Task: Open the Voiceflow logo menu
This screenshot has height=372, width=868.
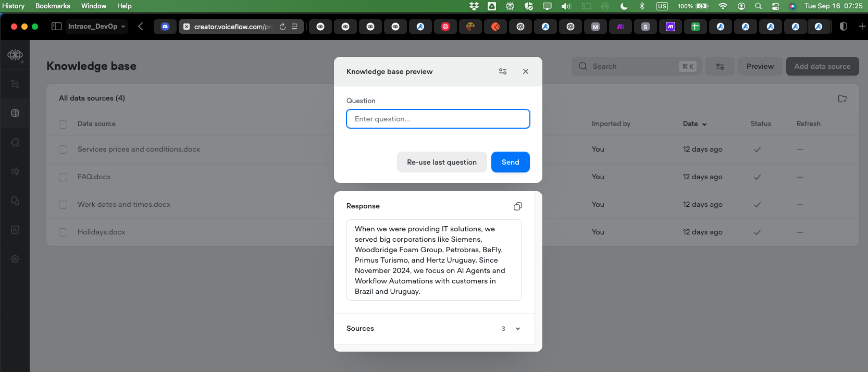Action: pyautogui.click(x=15, y=55)
